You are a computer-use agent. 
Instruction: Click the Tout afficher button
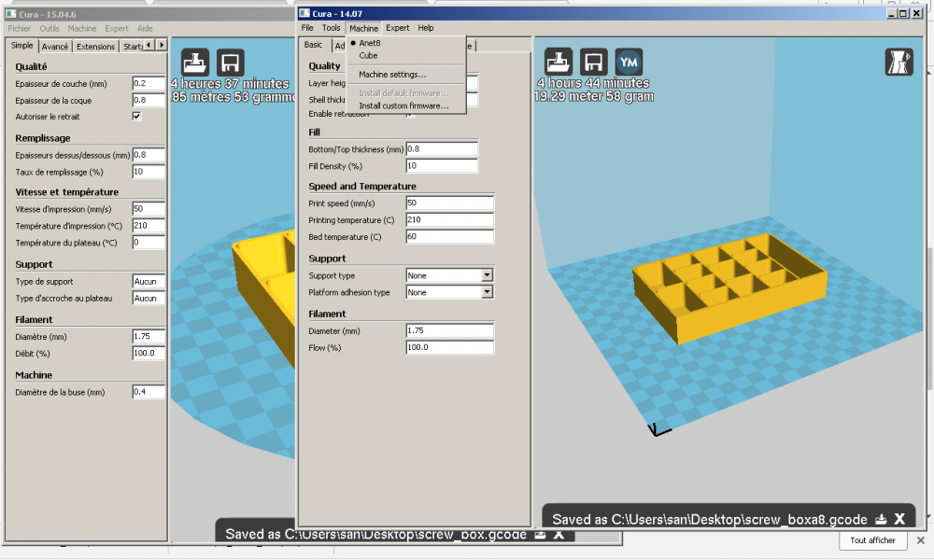[x=872, y=540]
